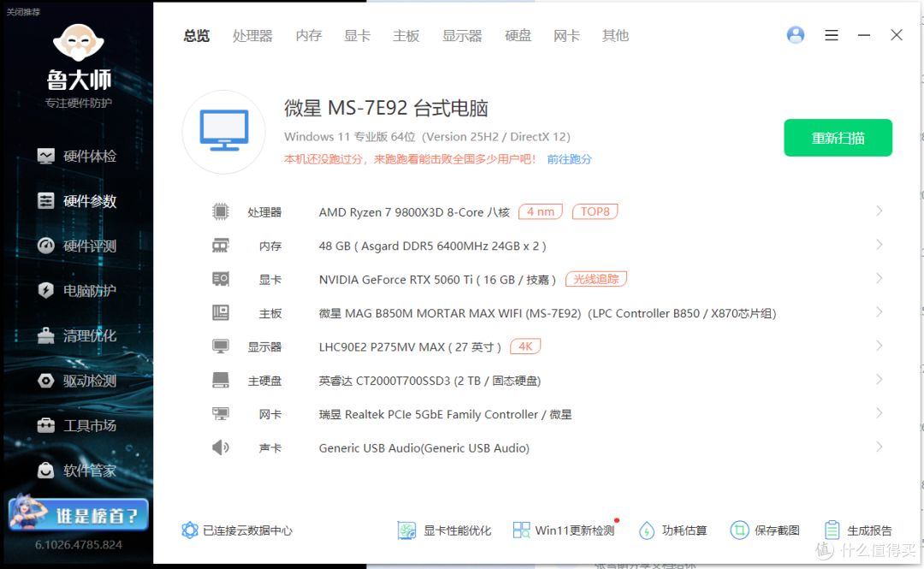
Task: Switch to the 处理器 tab
Action: pyautogui.click(x=252, y=36)
